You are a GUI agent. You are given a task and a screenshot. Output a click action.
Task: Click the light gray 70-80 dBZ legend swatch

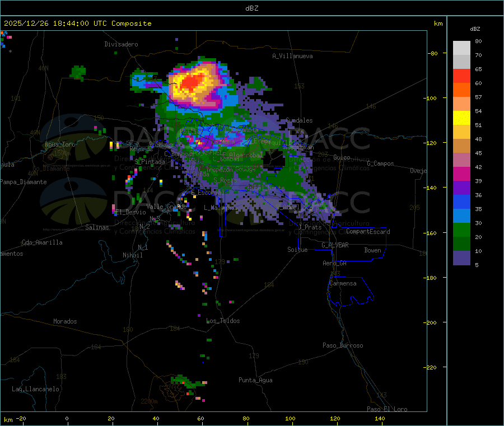tap(461, 48)
